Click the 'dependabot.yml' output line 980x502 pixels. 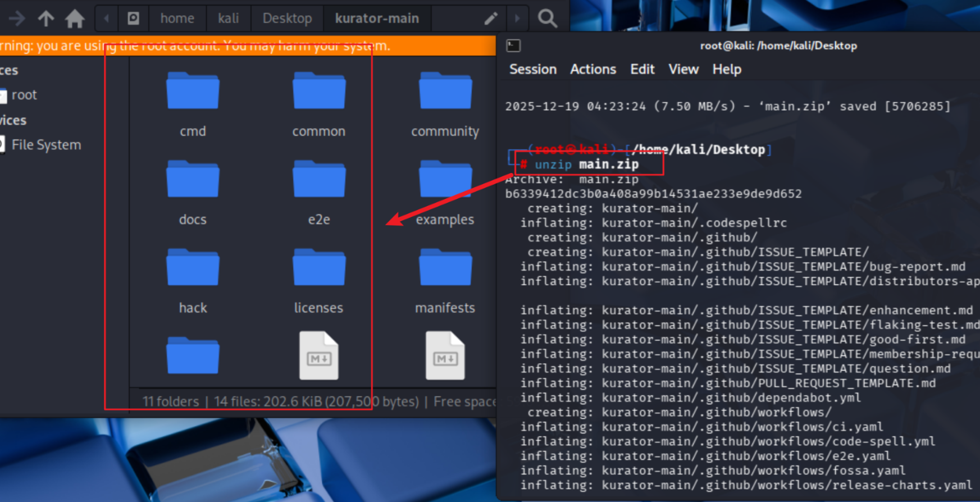point(691,398)
